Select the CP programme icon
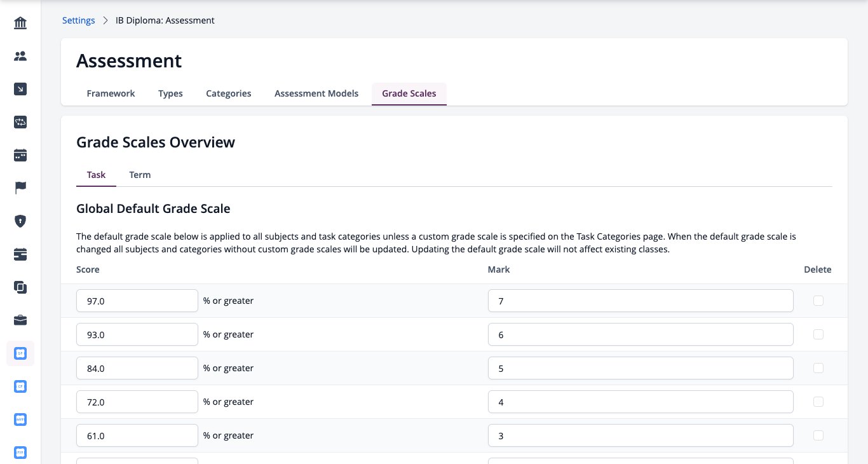 (20, 386)
